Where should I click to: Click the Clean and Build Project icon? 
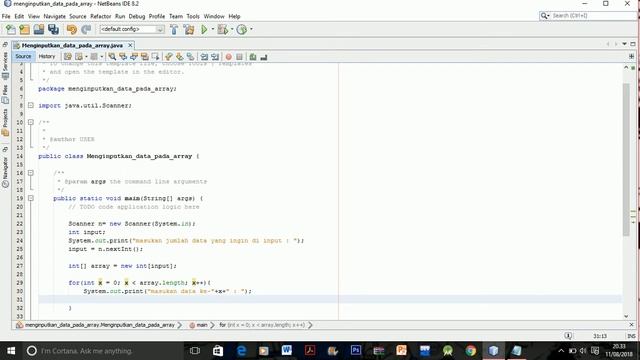(189, 29)
